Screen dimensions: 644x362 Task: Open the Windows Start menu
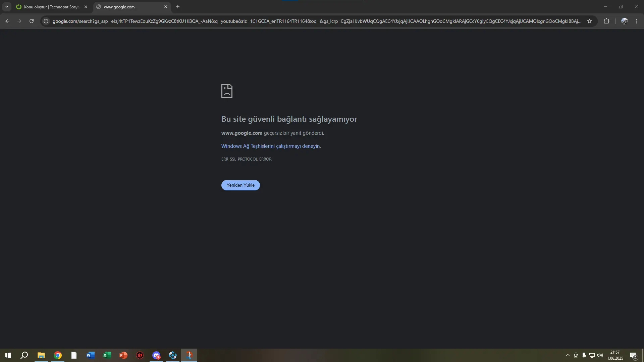tap(8, 355)
